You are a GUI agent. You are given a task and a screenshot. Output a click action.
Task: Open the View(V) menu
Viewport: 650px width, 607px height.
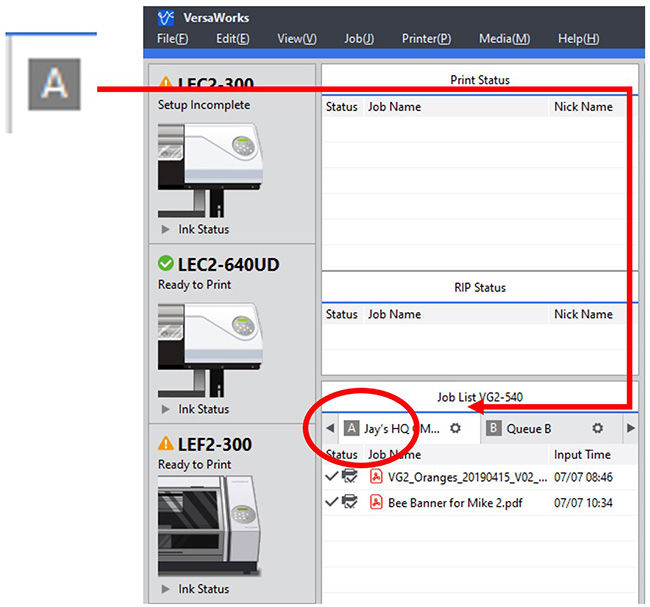297,39
